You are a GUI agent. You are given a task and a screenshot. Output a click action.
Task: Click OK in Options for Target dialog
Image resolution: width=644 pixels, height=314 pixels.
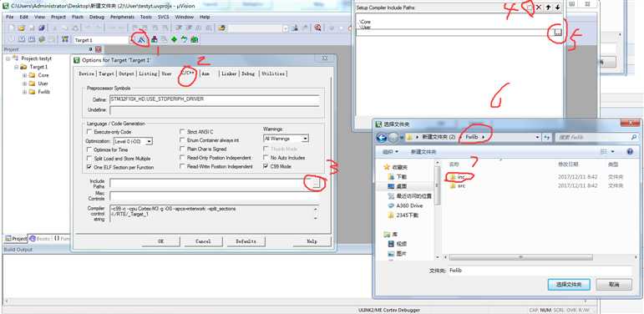[x=160, y=241]
